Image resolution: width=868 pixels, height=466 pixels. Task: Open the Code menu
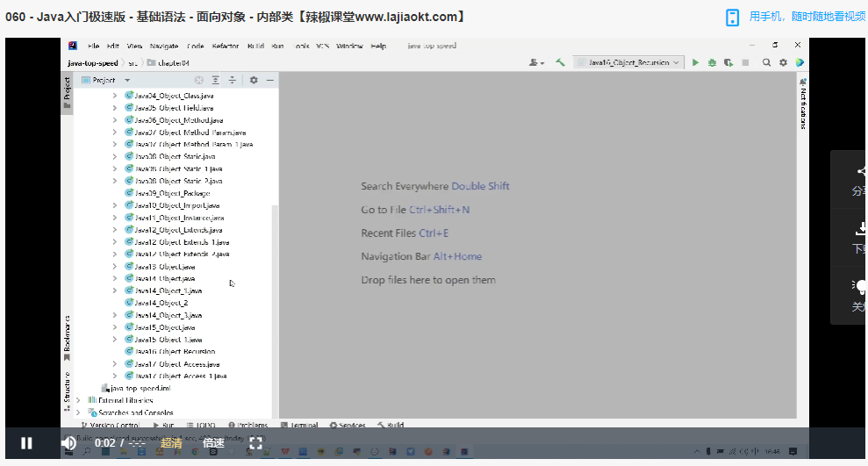196,46
